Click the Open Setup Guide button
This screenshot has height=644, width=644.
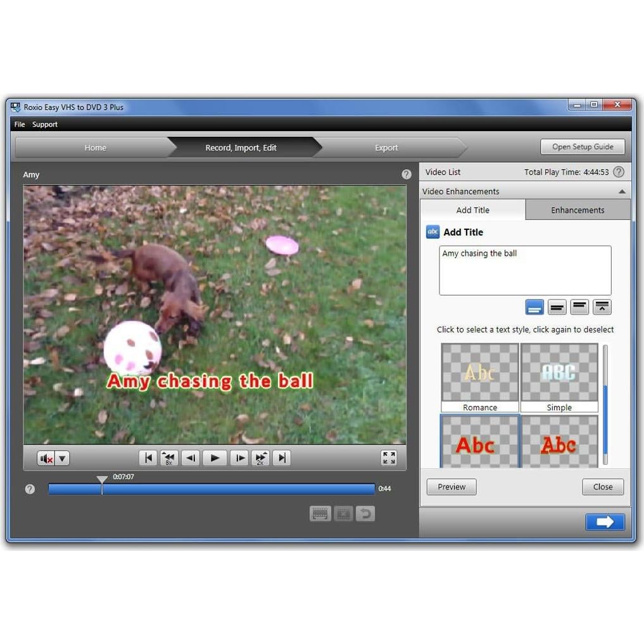(582, 146)
